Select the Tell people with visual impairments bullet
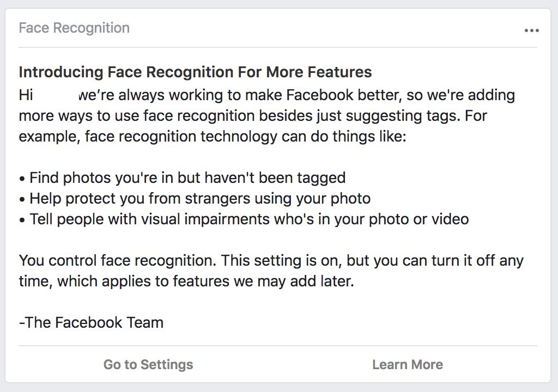 [244, 219]
